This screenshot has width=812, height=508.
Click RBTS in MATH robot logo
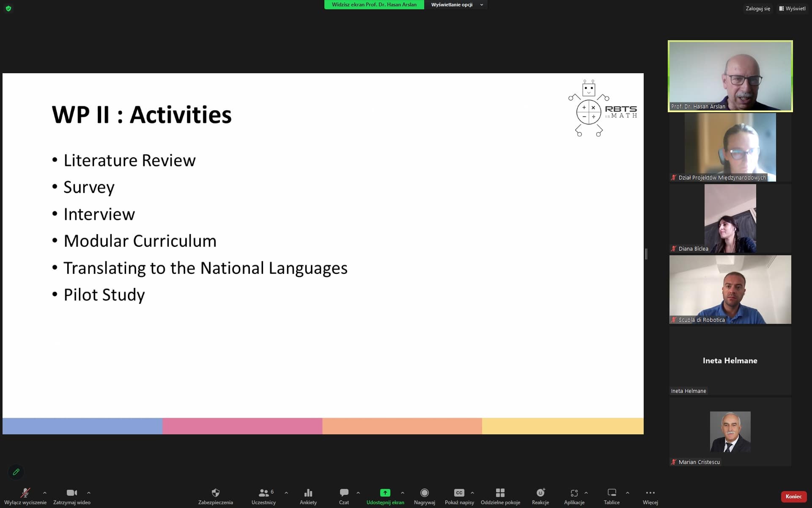coord(603,108)
